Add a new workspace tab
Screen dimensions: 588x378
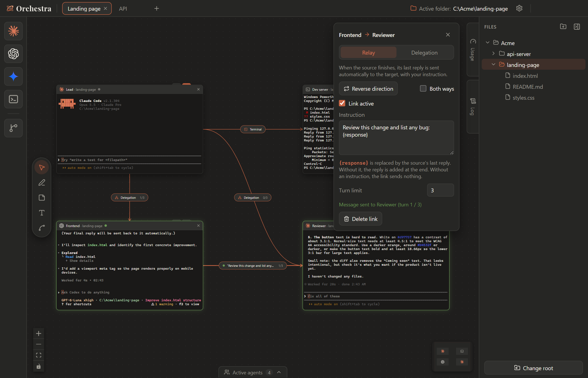157,8
